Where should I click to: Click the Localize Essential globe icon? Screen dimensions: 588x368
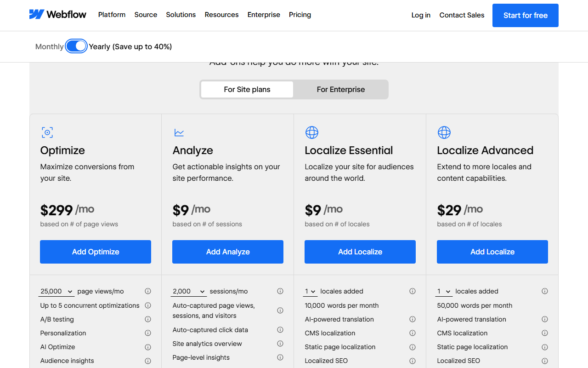point(312,132)
